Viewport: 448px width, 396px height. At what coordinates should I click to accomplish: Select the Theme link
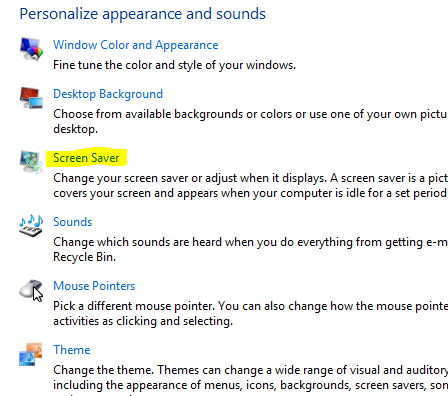pos(72,350)
